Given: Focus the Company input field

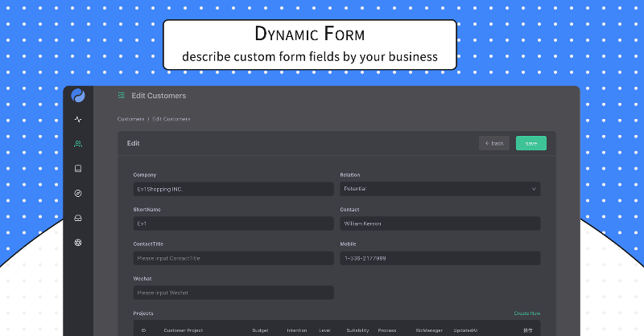Looking at the screenshot, I should click(x=233, y=189).
